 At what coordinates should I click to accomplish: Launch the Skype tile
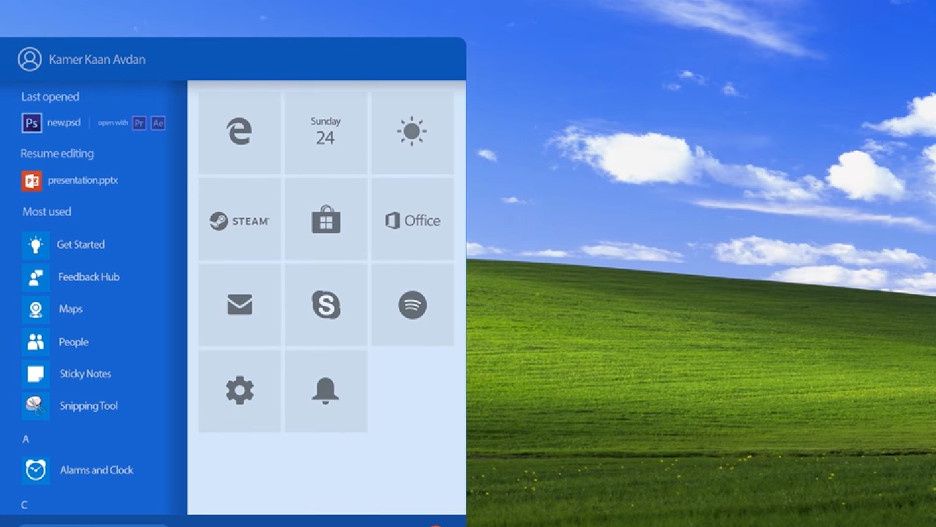[326, 305]
